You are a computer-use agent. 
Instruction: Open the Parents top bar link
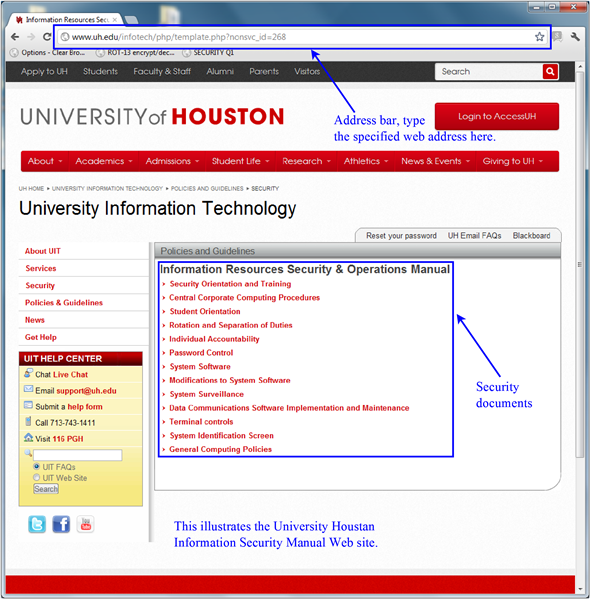(264, 71)
